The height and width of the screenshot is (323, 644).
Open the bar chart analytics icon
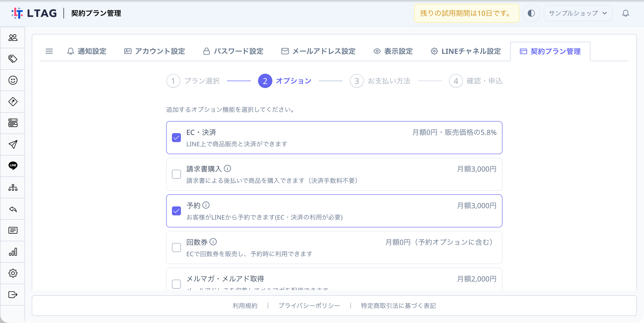tap(13, 252)
